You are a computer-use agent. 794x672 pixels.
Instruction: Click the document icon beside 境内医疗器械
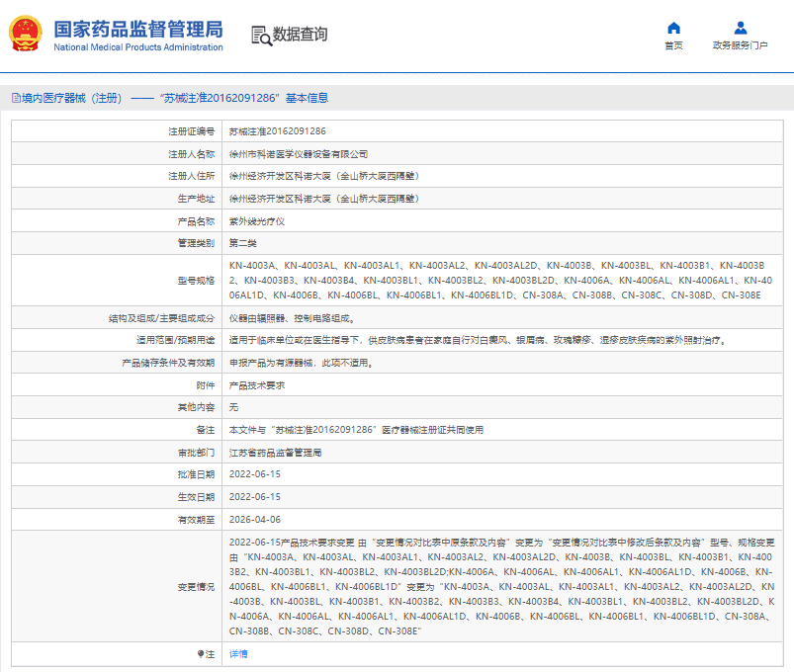click(x=16, y=98)
